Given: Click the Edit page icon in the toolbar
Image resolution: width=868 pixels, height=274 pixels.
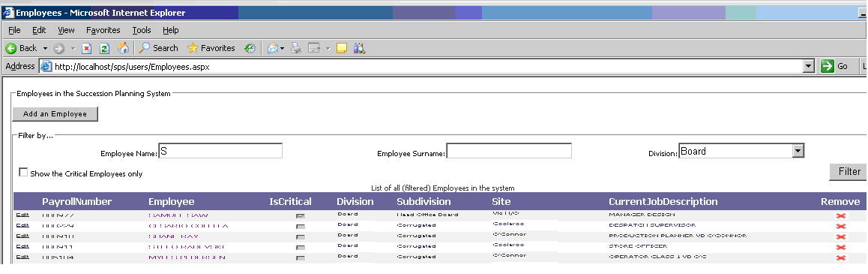Looking at the screenshot, I should (314, 49).
